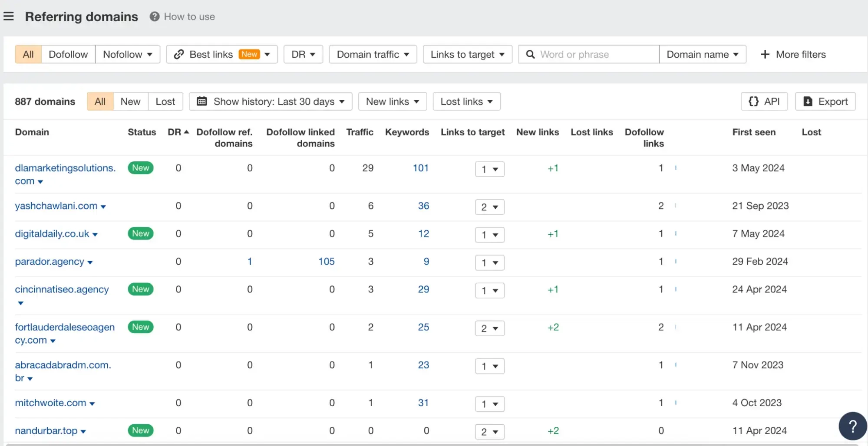Open the round question mark help widget

pyautogui.click(x=852, y=426)
